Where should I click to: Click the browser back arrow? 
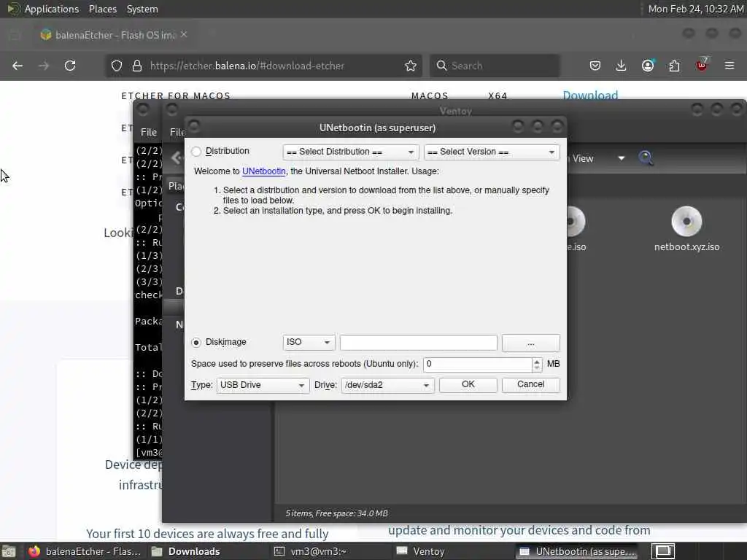(x=18, y=66)
